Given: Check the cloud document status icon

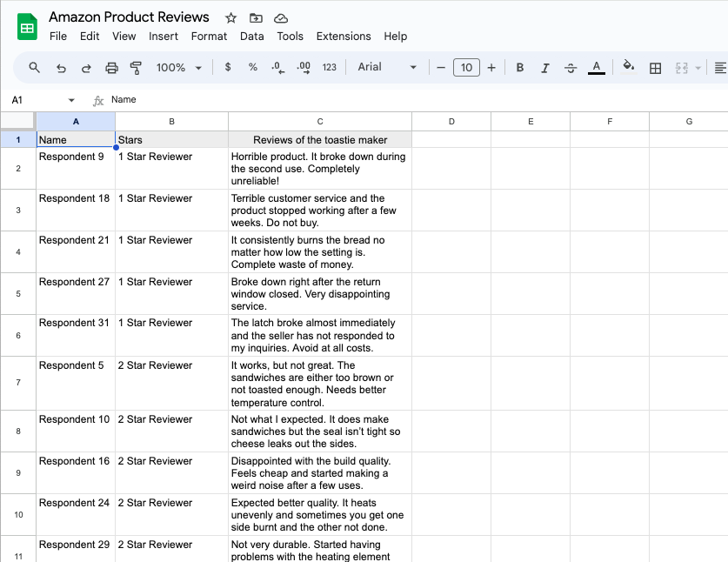Looking at the screenshot, I should coord(281,18).
